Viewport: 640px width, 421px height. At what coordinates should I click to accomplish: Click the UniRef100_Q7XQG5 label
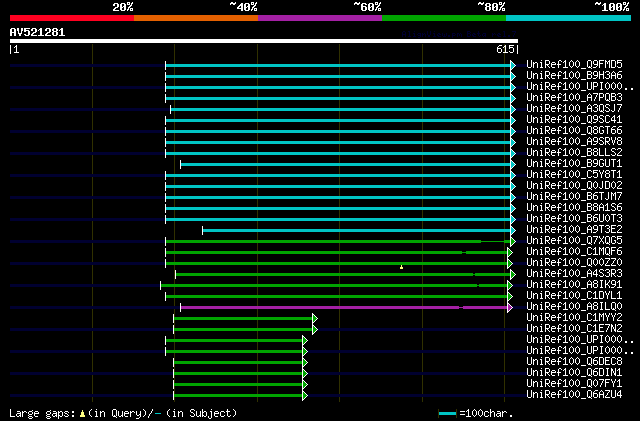click(574, 241)
